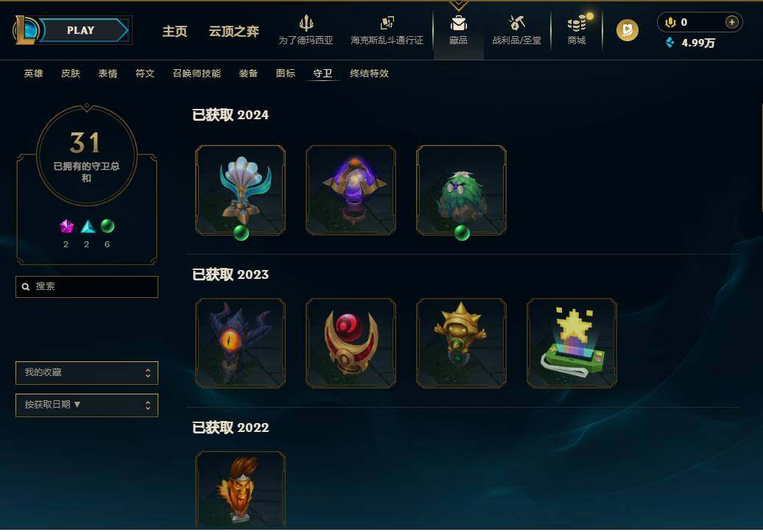Click the gold round profile badge icon
The image size is (763, 532).
(627, 30)
